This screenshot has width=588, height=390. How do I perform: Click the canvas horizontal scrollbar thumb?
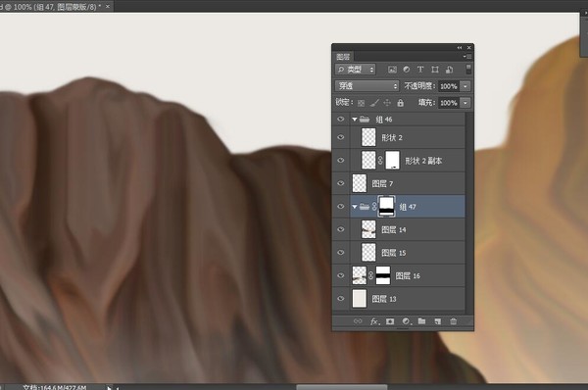(342, 387)
